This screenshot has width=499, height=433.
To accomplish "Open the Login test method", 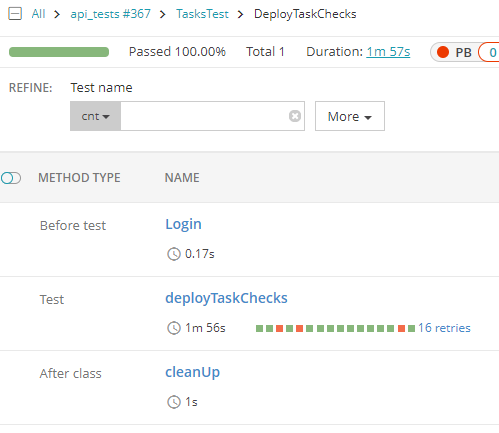I will [x=183, y=224].
